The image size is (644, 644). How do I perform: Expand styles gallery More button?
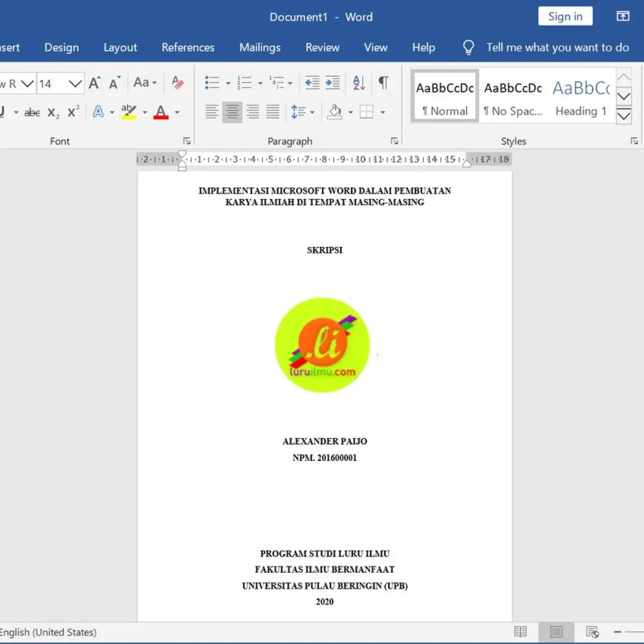pyautogui.click(x=624, y=115)
